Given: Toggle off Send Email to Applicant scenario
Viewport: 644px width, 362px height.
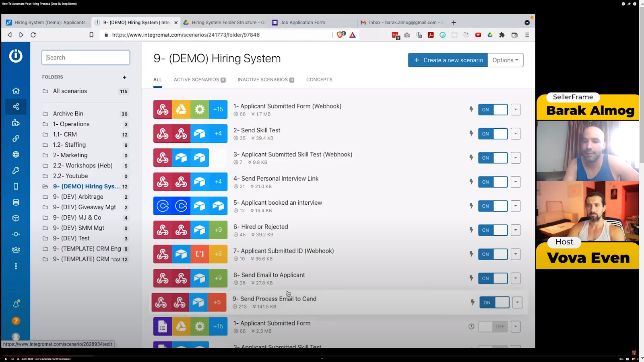Looking at the screenshot, I should 493,278.
